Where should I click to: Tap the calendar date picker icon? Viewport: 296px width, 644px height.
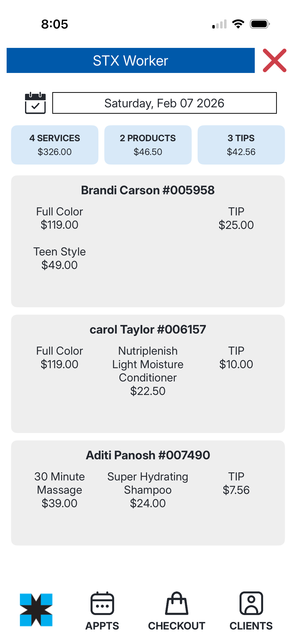(35, 103)
